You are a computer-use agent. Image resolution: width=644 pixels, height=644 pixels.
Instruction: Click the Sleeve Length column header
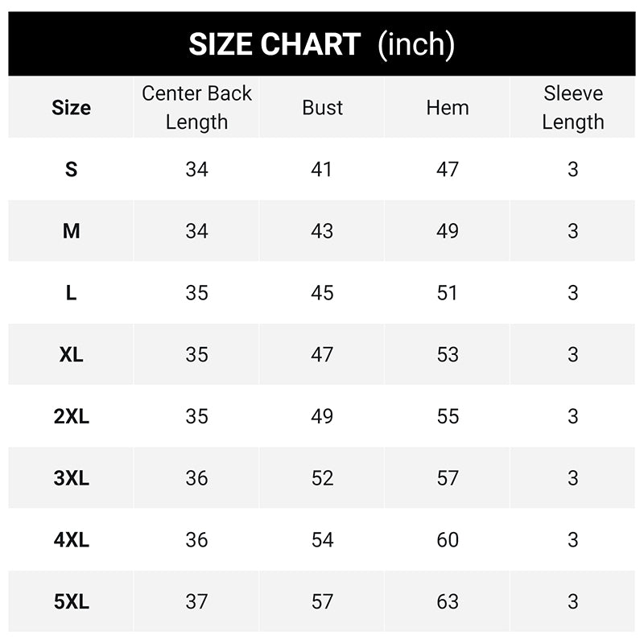[572, 107]
